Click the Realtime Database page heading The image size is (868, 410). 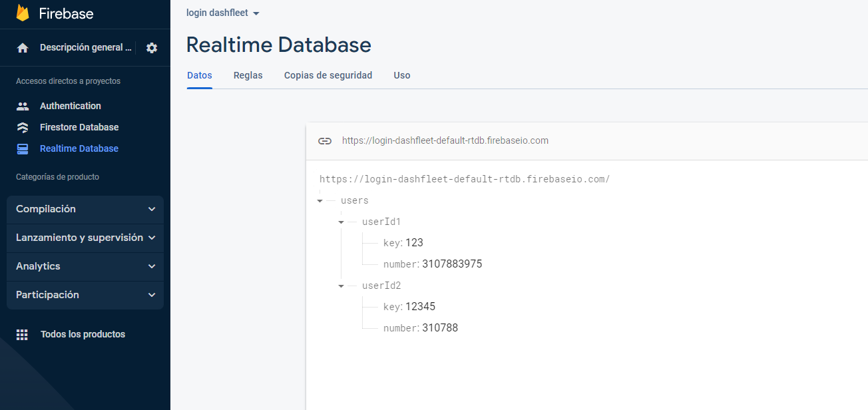coord(279,45)
